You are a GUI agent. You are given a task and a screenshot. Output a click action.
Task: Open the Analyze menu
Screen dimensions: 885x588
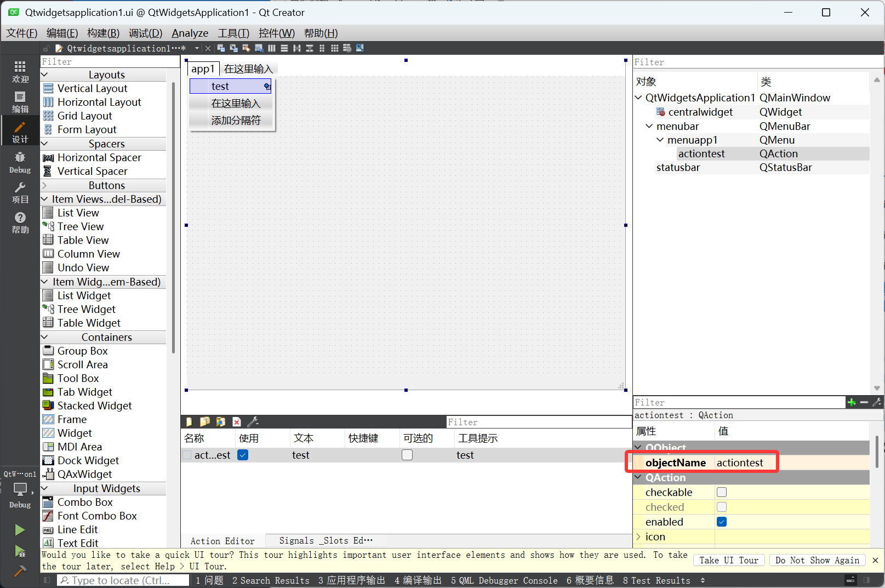coord(190,33)
